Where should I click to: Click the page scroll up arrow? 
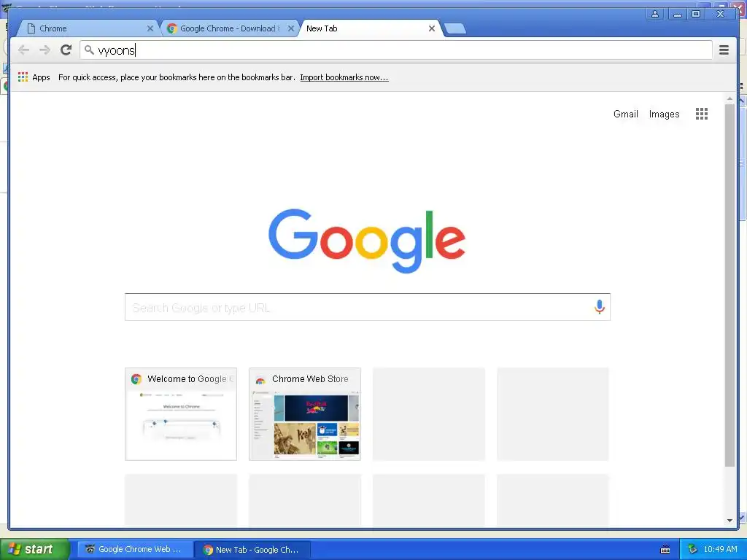tap(729, 98)
